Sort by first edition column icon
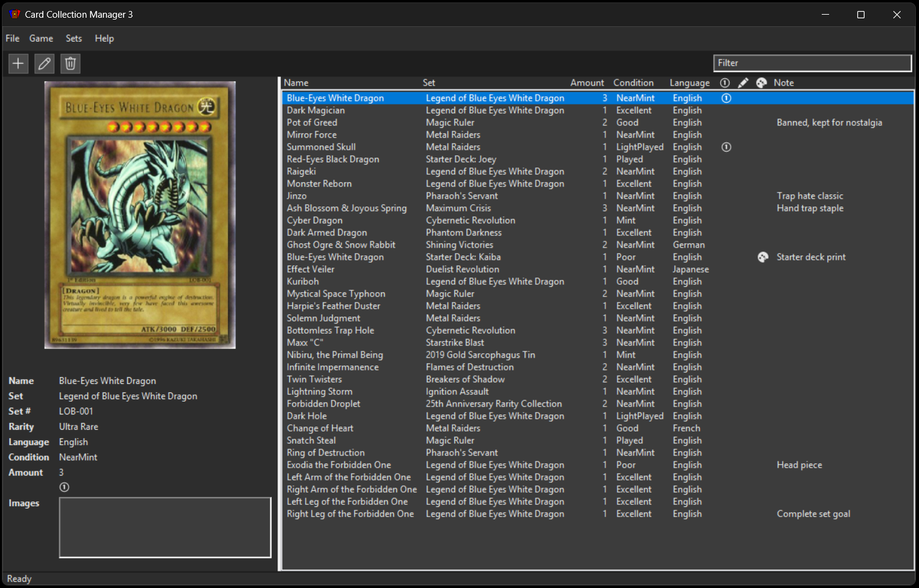 (725, 83)
